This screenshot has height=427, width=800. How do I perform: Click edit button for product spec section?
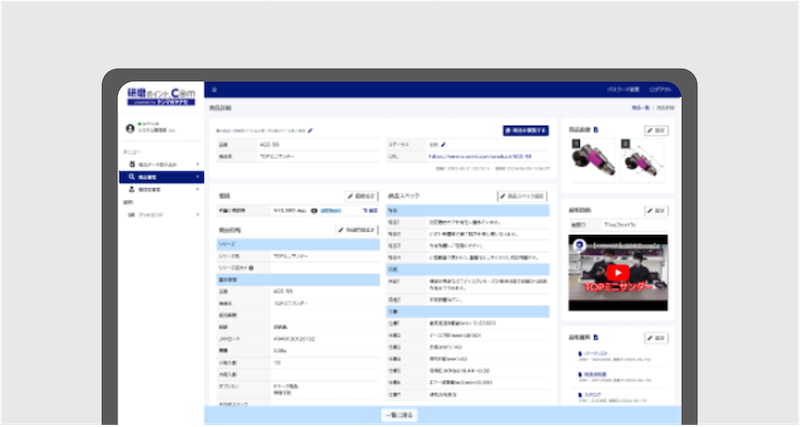pyautogui.click(x=522, y=196)
